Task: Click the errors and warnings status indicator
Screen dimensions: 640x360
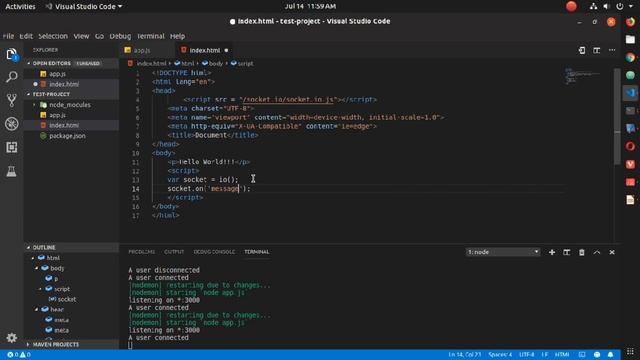Action: click(x=19, y=355)
